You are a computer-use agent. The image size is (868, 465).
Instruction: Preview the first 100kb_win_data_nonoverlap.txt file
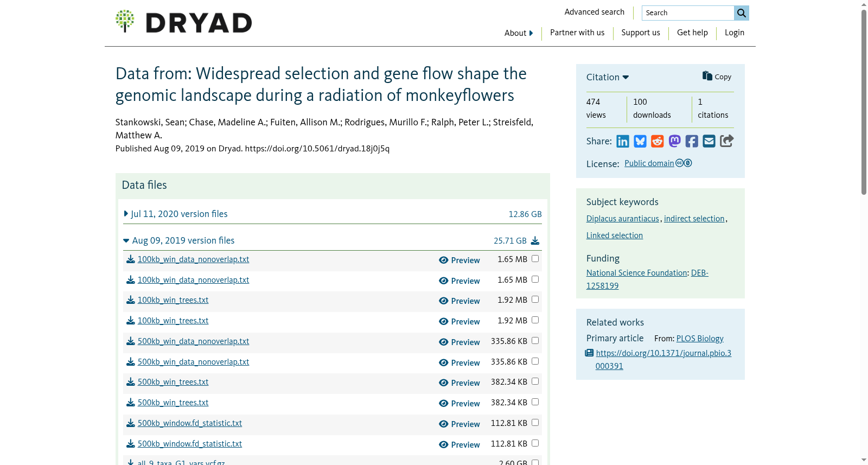459,260
